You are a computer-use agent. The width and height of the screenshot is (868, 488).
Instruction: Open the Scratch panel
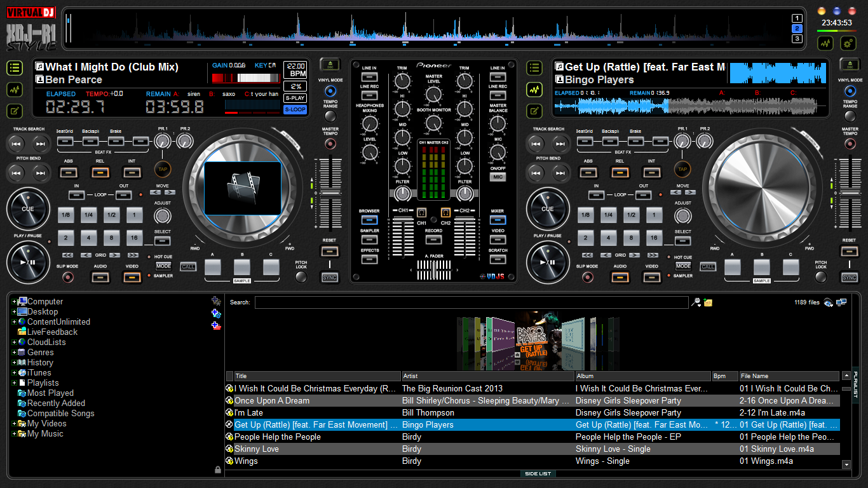tap(498, 259)
